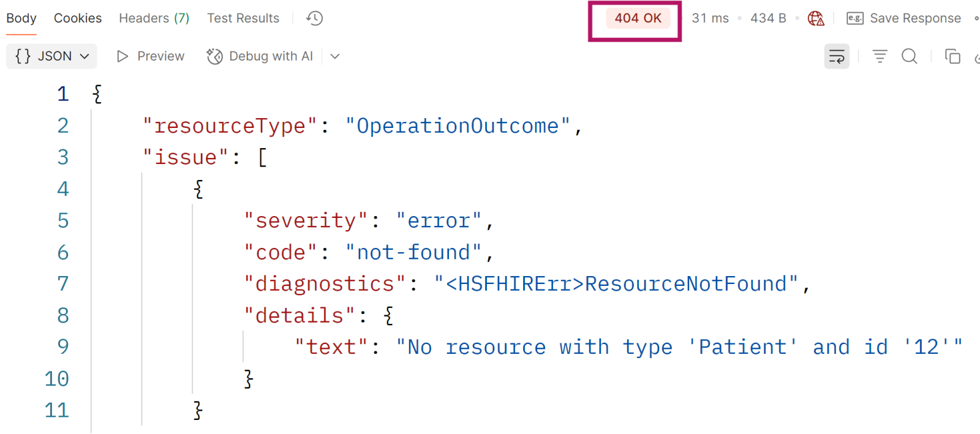Click the 434 B response size
This screenshot has width=980, height=434.
click(x=768, y=18)
